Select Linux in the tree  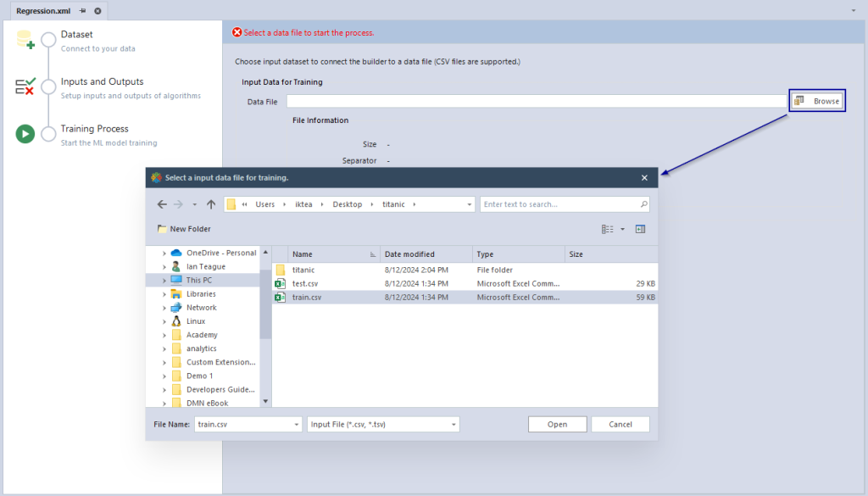point(196,321)
